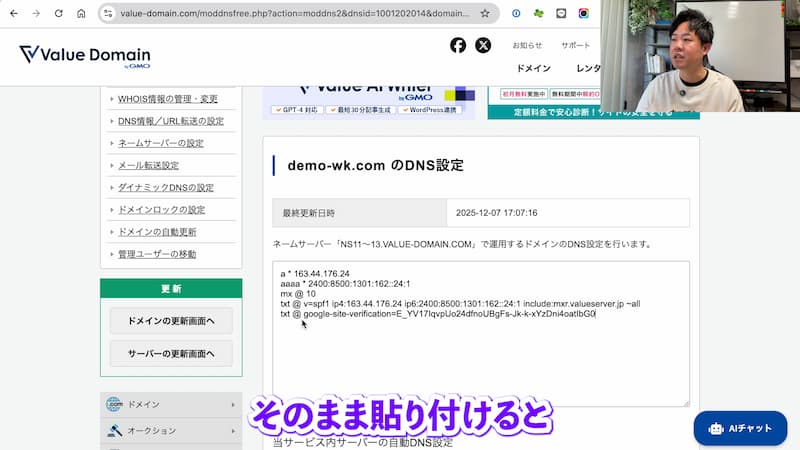The image size is (800, 450).
Task: Click the 'a * 163.44.176.24' record line
Action: [315, 274]
